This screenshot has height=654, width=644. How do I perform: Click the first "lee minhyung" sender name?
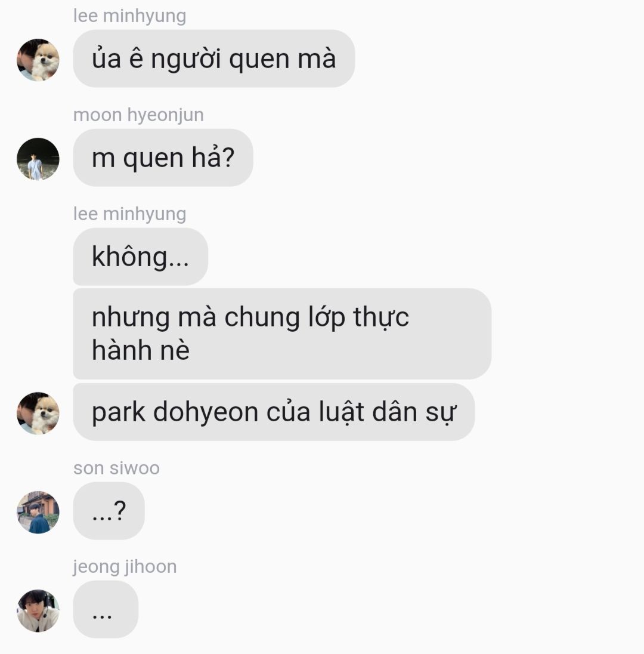129,16
